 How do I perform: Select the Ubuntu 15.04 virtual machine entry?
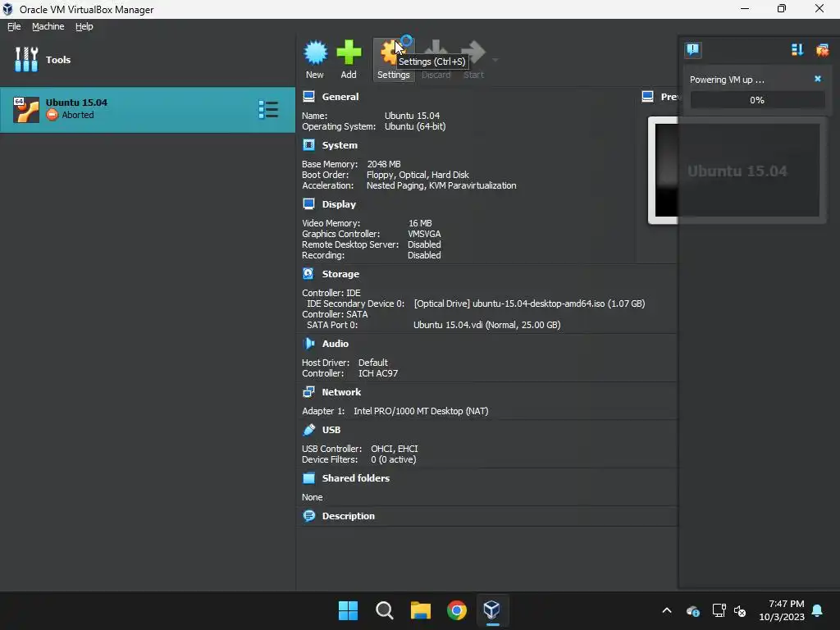pos(148,109)
